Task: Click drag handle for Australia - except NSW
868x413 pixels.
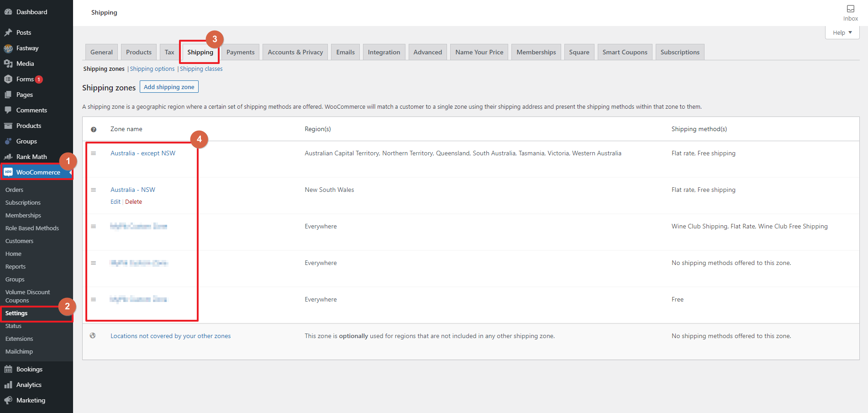Action: click(x=94, y=154)
